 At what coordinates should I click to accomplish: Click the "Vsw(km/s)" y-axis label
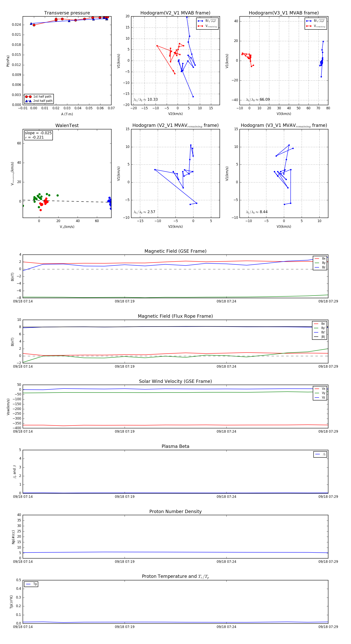(x=8, y=407)
